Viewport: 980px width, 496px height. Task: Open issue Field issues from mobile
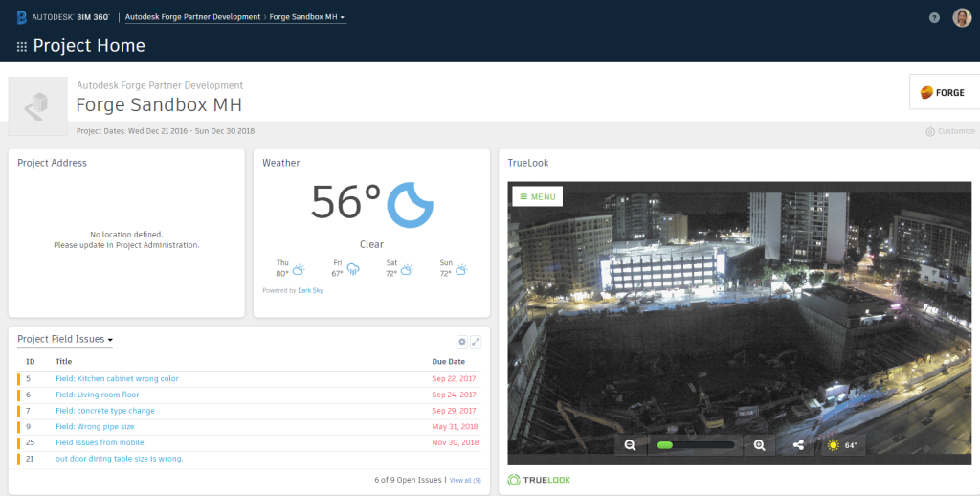[100, 442]
